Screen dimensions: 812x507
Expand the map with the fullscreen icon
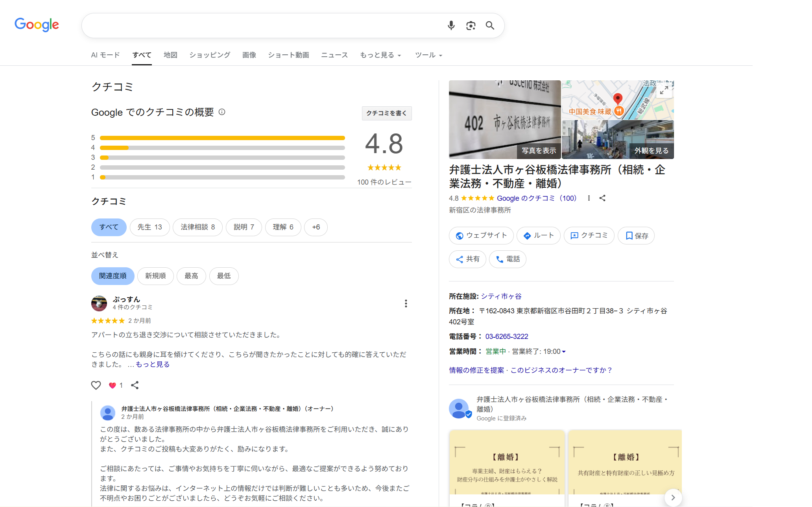[x=664, y=90]
